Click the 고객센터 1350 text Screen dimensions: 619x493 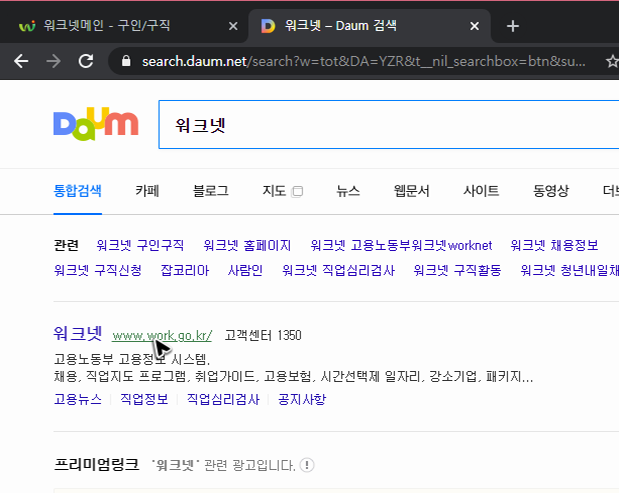coord(263,336)
